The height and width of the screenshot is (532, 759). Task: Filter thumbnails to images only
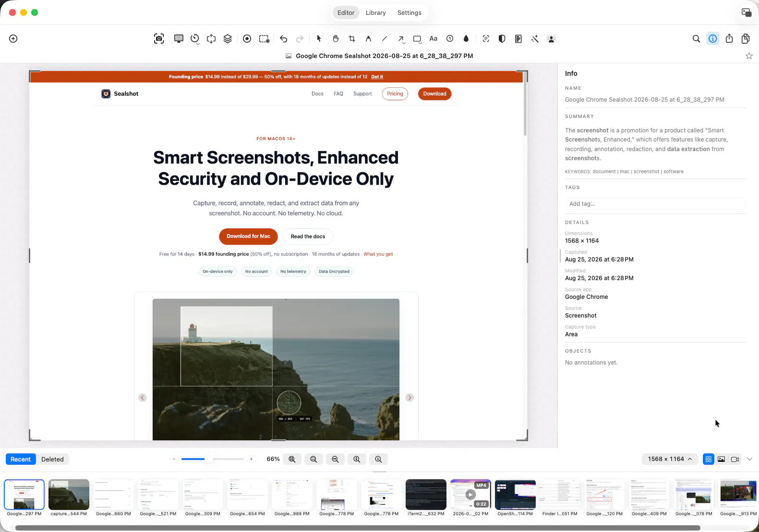click(722, 459)
